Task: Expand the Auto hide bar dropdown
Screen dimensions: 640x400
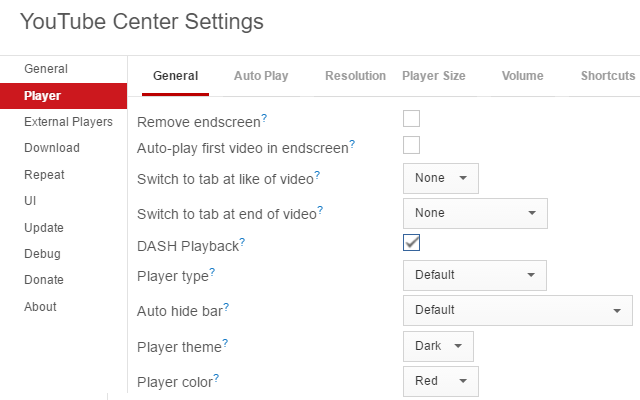Action: point(518,311)
